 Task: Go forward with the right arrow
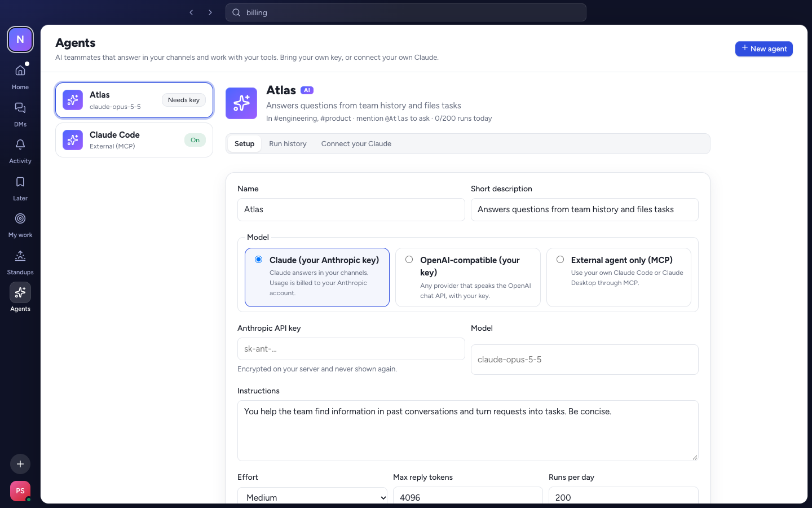[210, 12]
